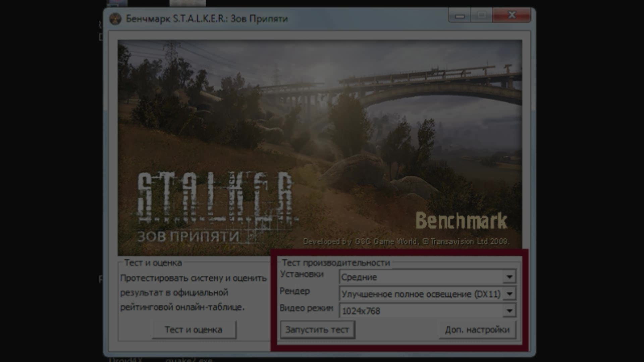This screenshot has height=362, width=644.
Task: Click the Запустить тест button
Action: pyautogui.click(x=317, y=330)
